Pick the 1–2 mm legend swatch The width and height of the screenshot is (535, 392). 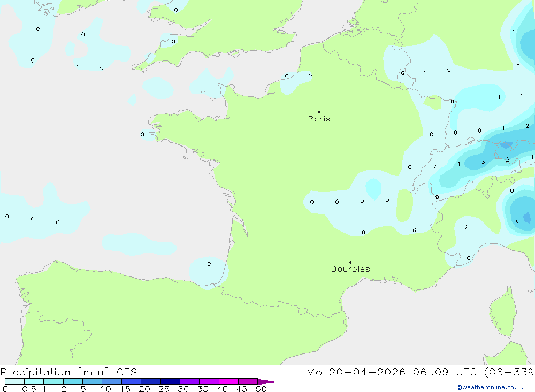click(x=53, y=381)
